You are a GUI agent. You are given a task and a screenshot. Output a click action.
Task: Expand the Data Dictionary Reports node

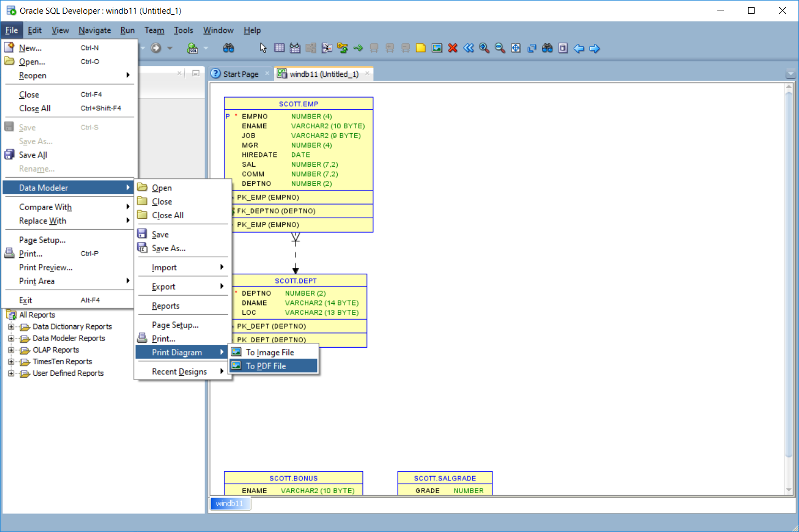(11, 327)
